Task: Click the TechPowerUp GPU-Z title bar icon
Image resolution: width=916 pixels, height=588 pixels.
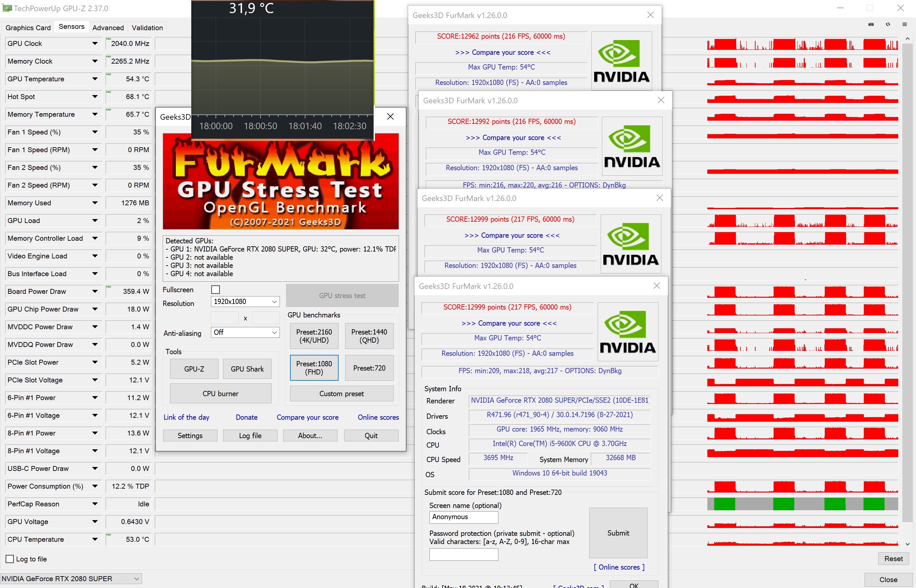Action: coord(7,8)
